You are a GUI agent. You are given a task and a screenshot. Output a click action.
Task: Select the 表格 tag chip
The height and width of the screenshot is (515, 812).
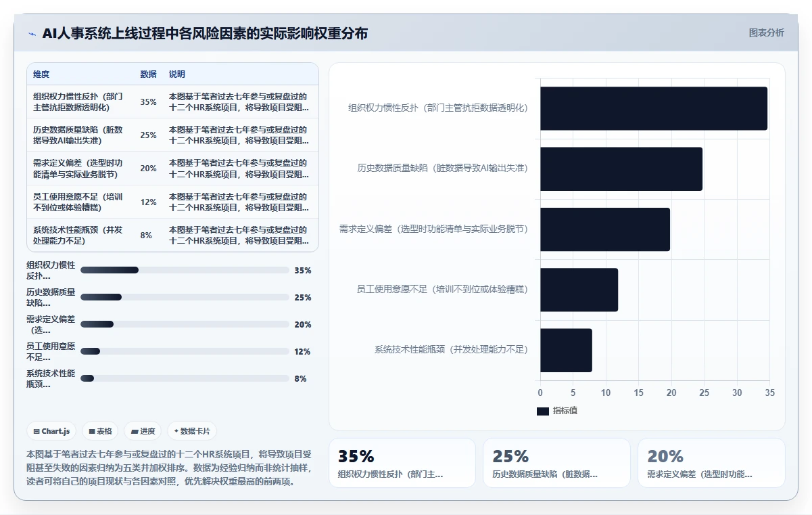[100, 431]
